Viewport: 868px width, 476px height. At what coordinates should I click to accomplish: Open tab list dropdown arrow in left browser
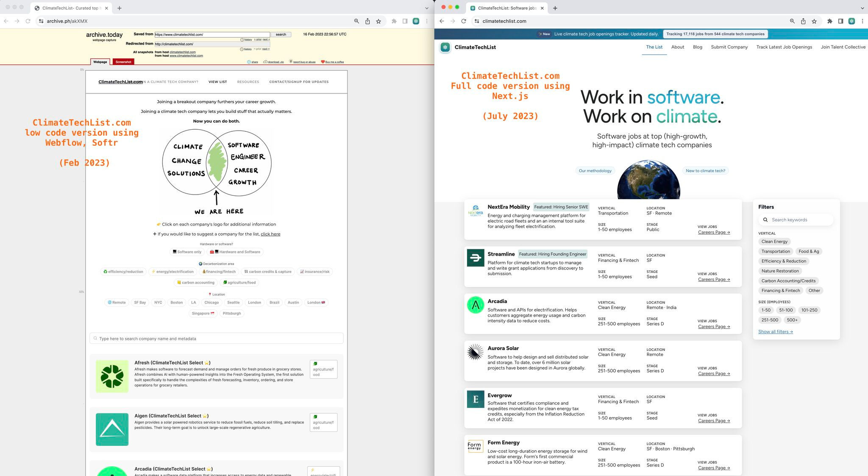(x=427, y=8)
